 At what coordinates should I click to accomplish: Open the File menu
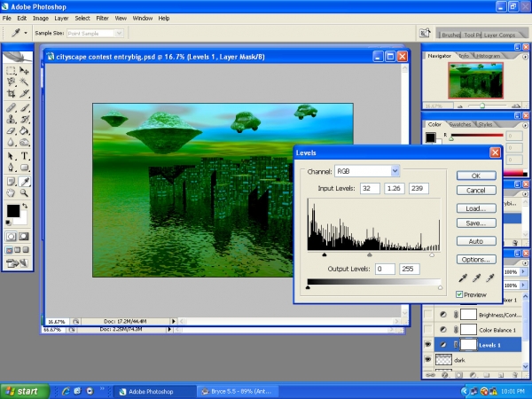click(x=7, y=19)
